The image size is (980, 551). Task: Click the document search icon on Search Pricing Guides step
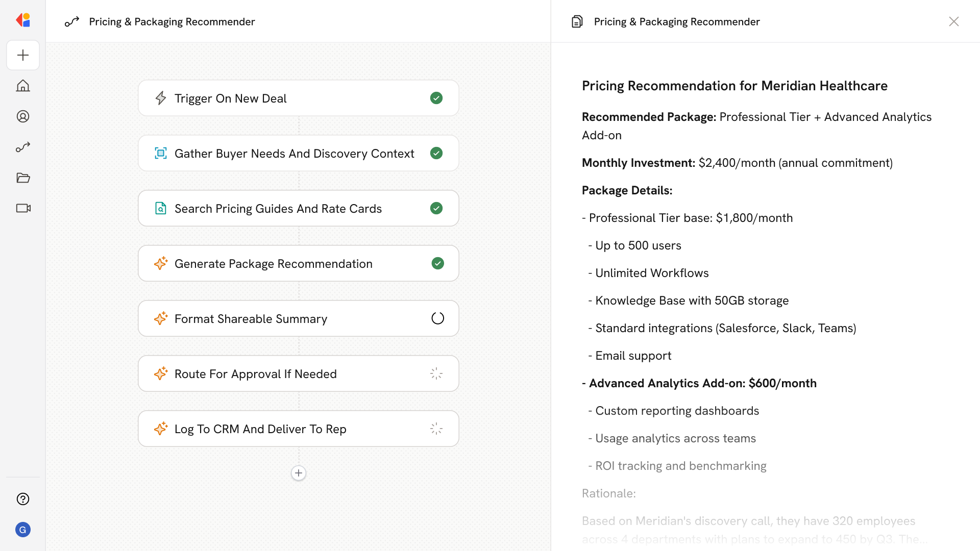161,208
